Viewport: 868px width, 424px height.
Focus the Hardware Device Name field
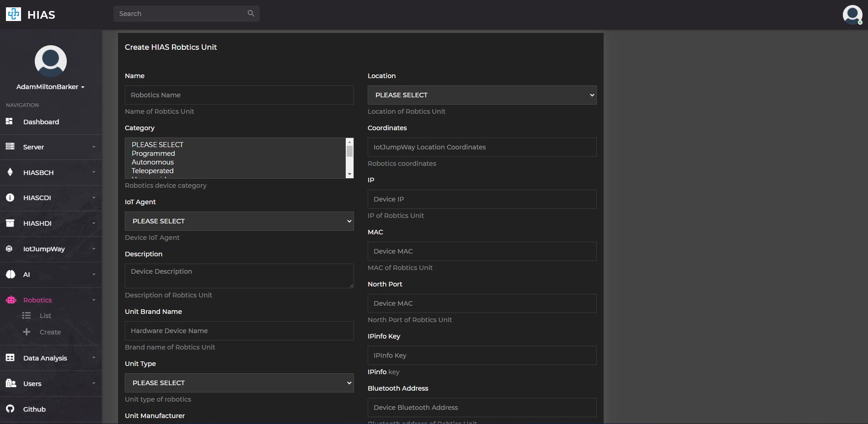point(239,331)
